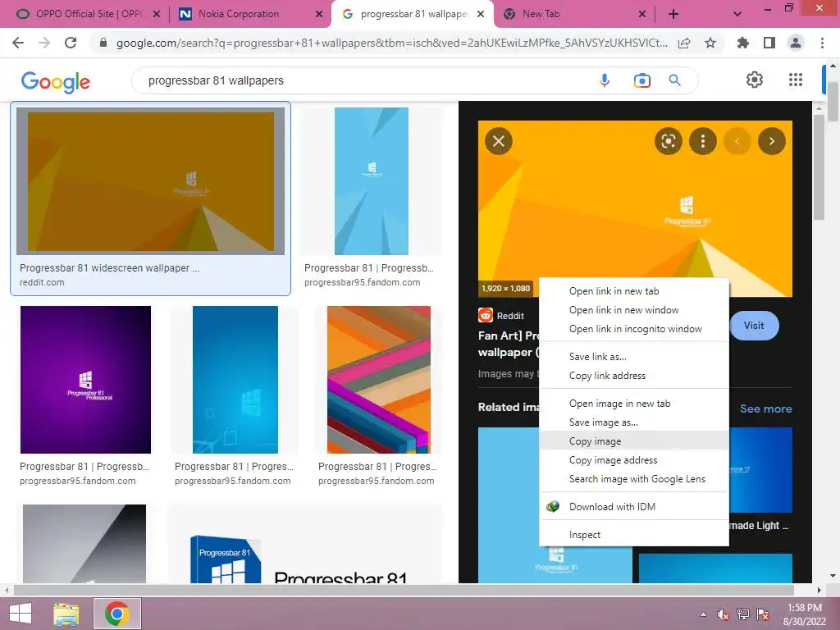
Task: Open Google apps grid
Action: pos(796,80)
